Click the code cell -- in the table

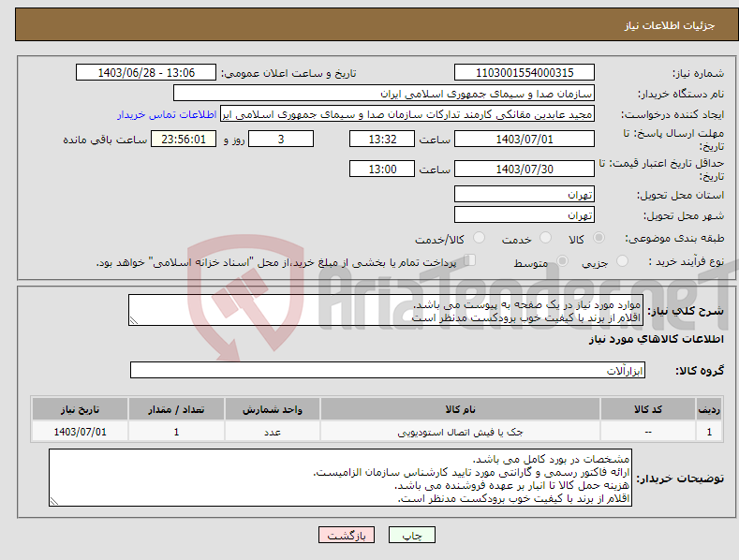[x=648, y=432]
